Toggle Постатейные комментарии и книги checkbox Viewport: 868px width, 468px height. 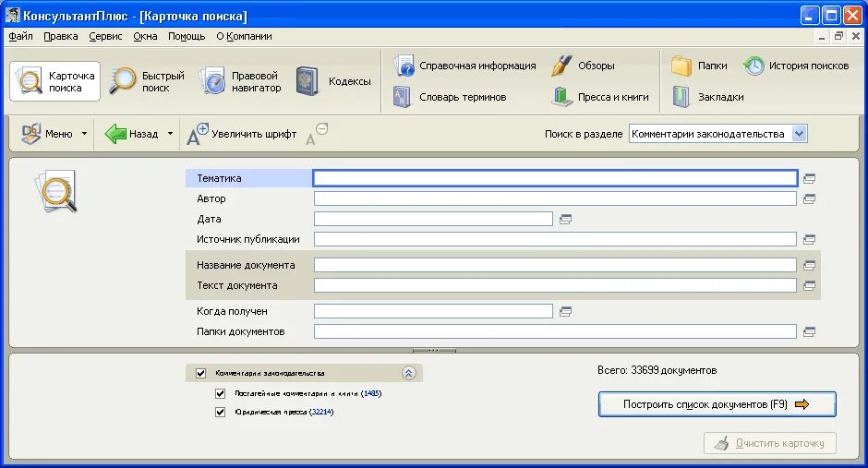click(x=221, y=393)
